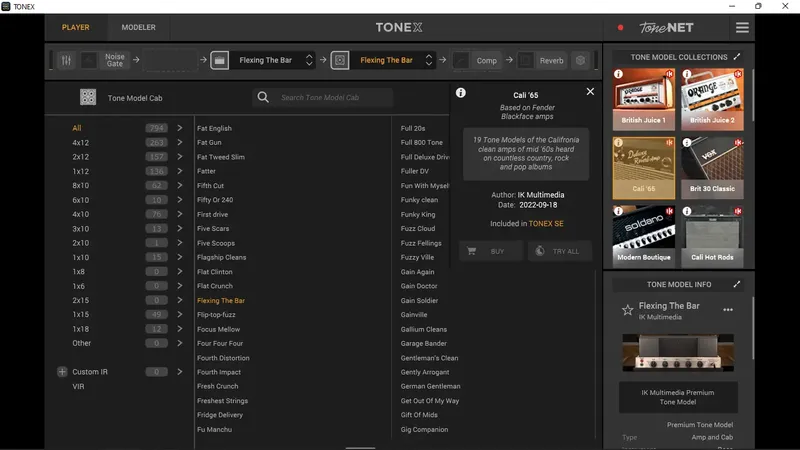
Task: Open the hamburger menu
Action: point(742,28)
